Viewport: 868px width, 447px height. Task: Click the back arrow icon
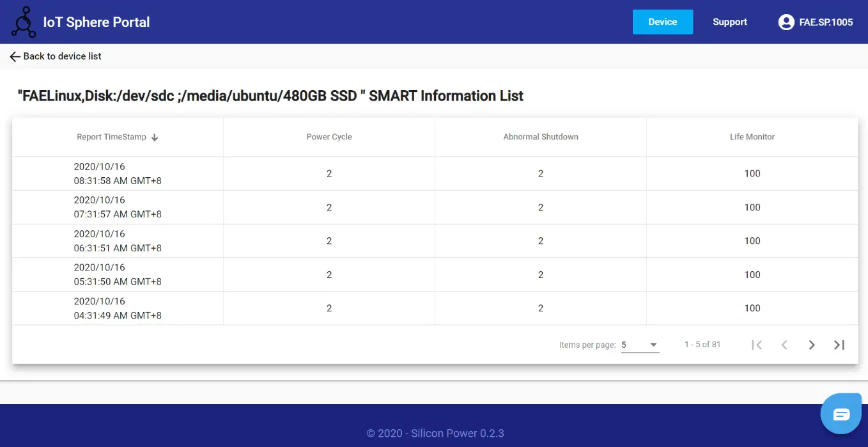click(15, 57)
